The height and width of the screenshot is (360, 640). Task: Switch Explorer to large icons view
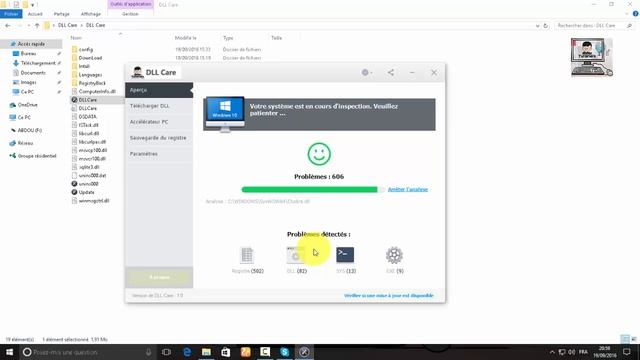click(634, 339)
